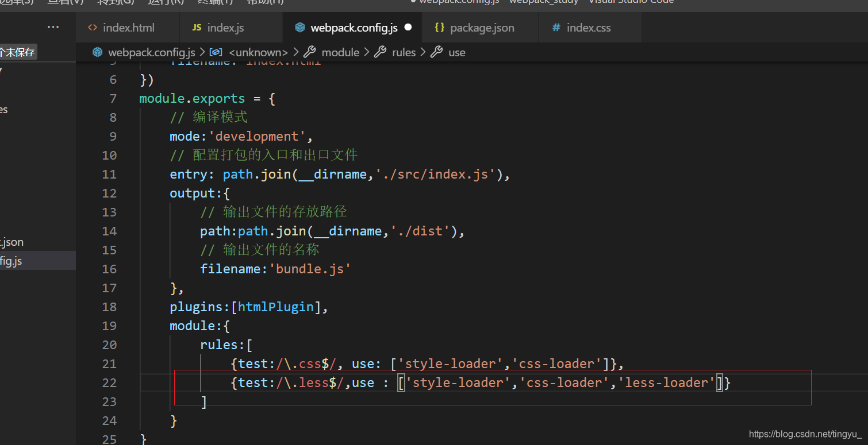Open the editor actions ellipsis menu
868x445 pixels.
[x=53, y=26]
